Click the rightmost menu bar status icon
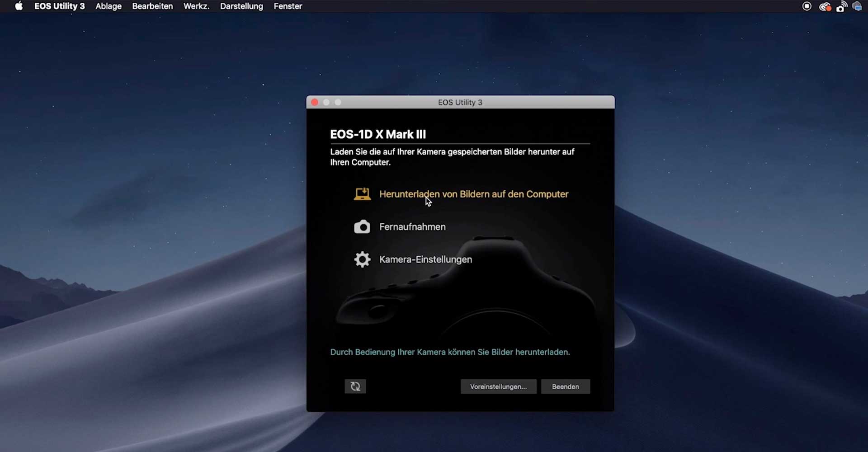This screenshot has width=868, height=452. click(x=857, y=6)
